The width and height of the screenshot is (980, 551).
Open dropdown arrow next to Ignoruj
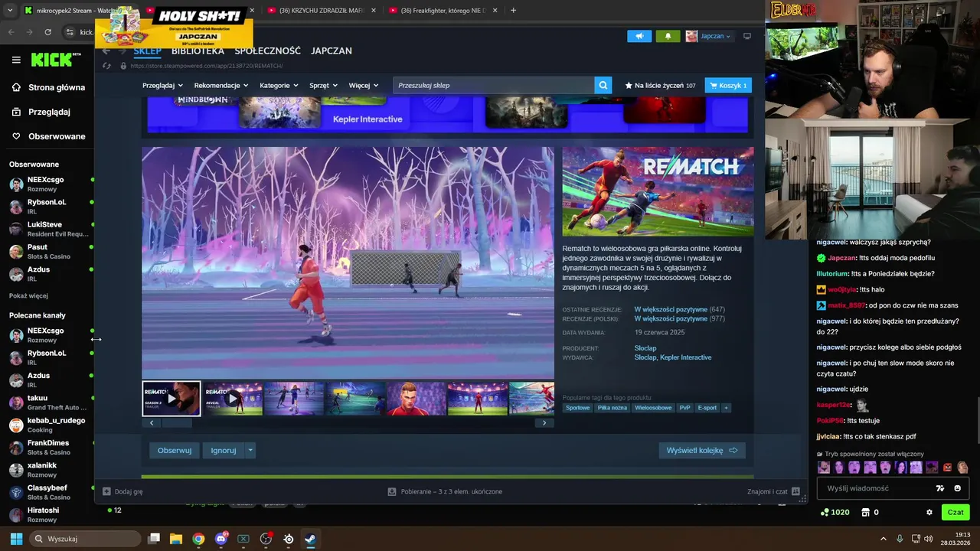click(250, 450)
